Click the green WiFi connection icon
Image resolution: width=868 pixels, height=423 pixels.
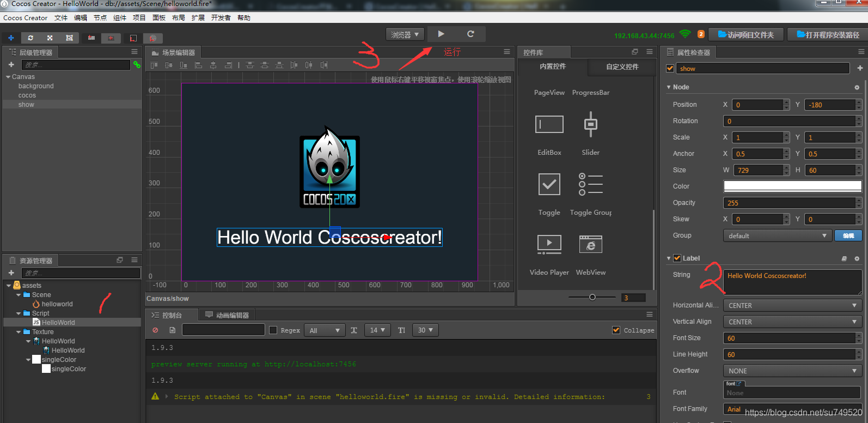[685, 34]
